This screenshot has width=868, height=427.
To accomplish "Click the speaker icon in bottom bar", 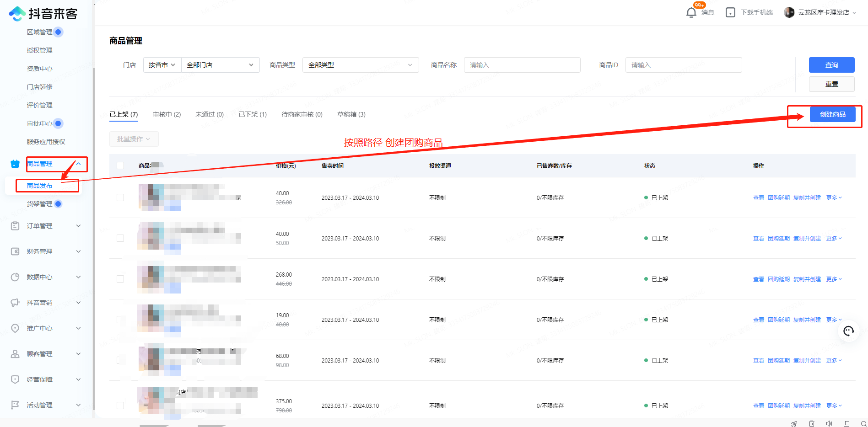I will (829, 423).
